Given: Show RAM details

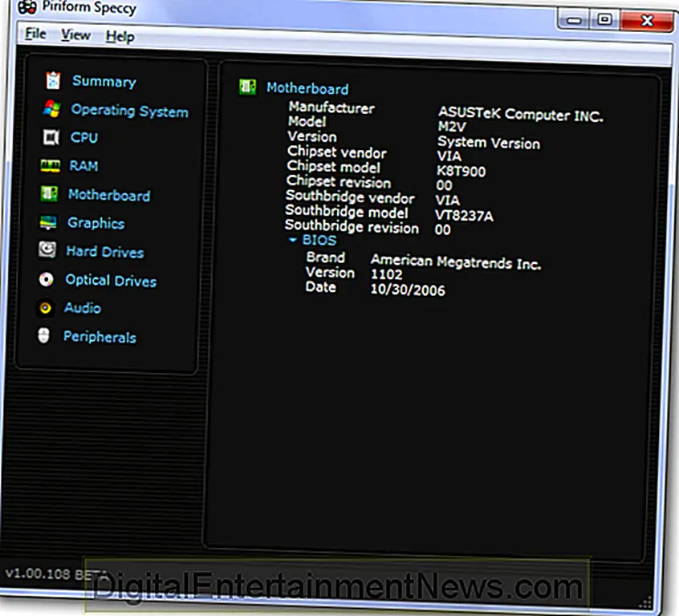Looking at the screenshot, I should coord(83,166).
